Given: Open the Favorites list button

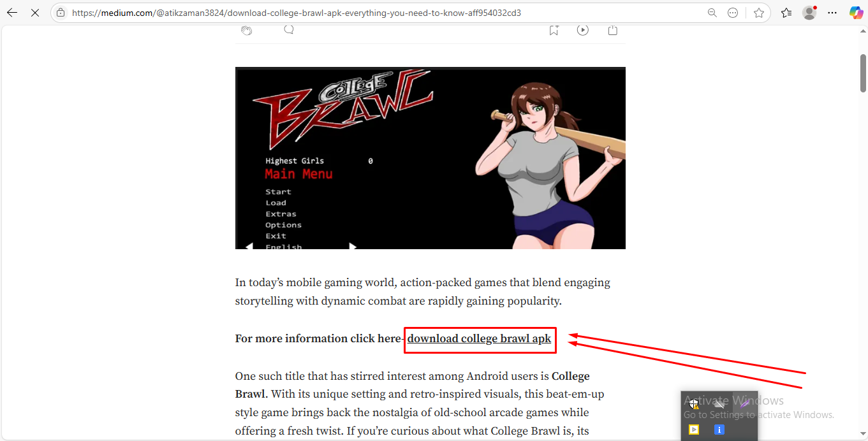Looking at the screenshot, I should (786, 13).
